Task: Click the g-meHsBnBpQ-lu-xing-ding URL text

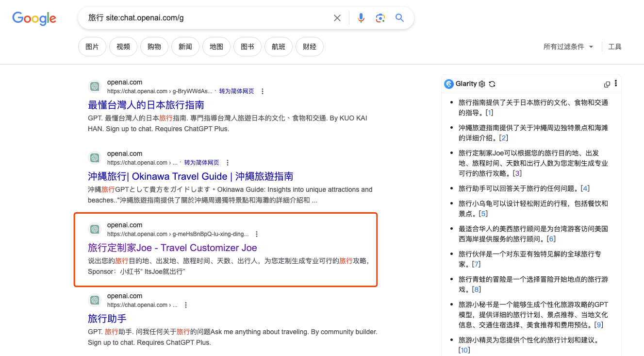Action: [x=178, y=234]
